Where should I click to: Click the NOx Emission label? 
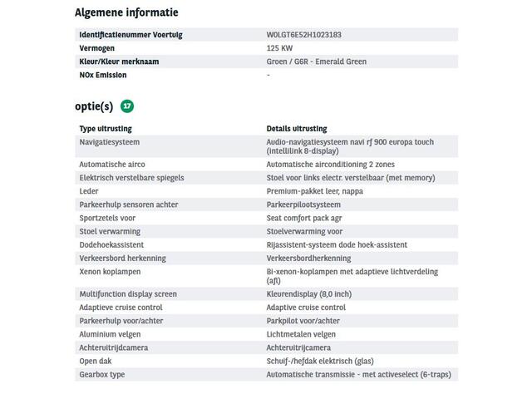coord(103,75)
